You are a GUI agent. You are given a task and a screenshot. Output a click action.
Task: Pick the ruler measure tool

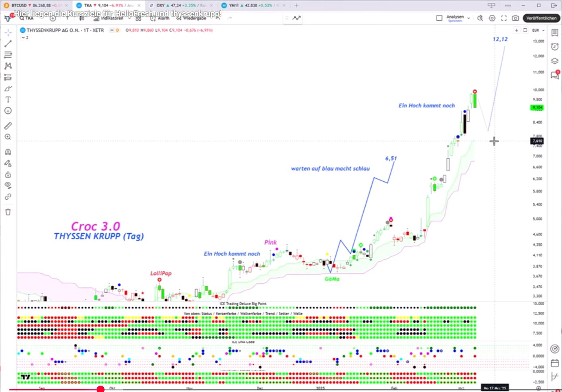click(8, 126)
